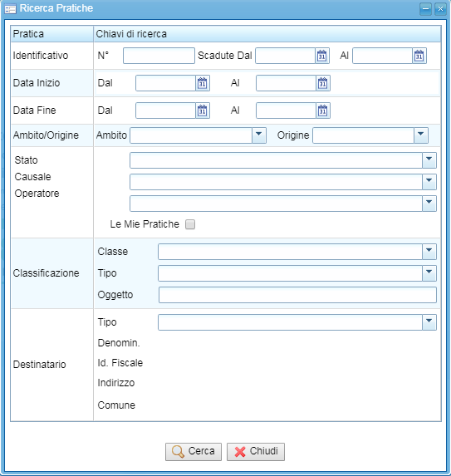
Task: Open calendar for Identificativo Al date
Action: point(419,56)
